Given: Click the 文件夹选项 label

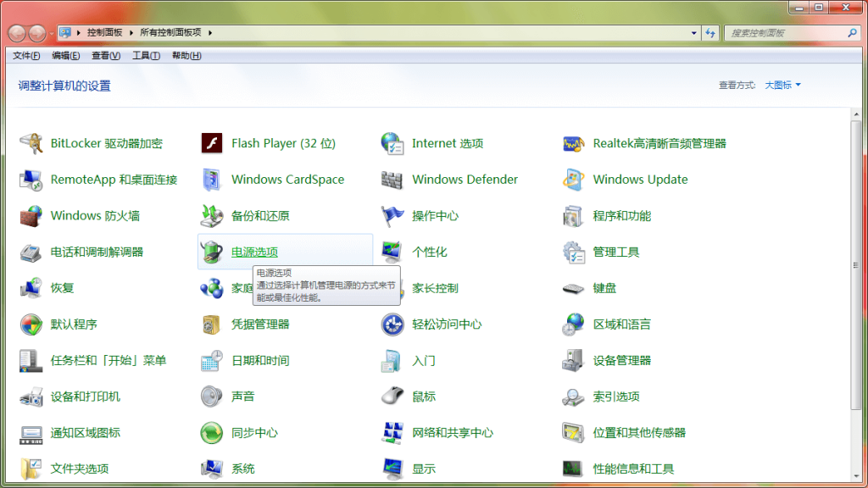Looking at the screenshot, I should click(80, 469).
